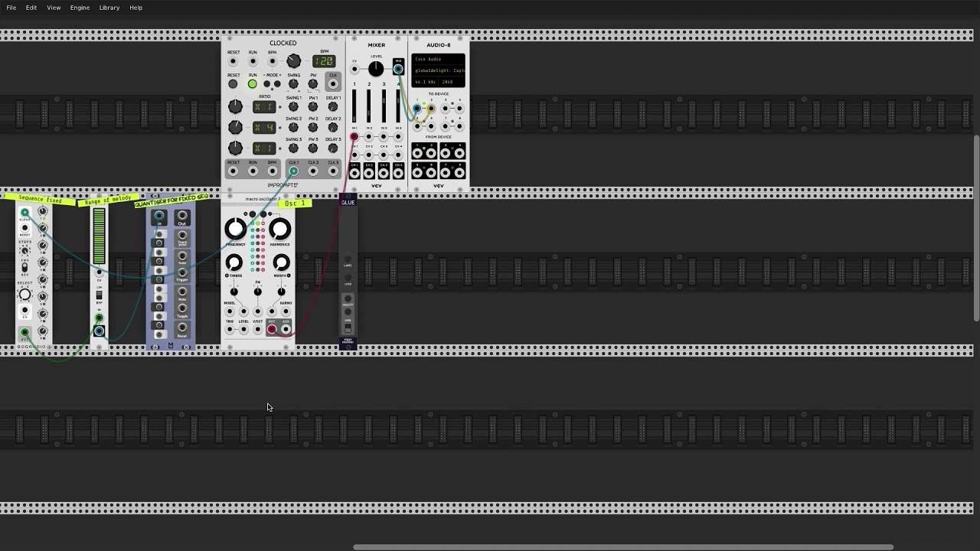
Task: Click the RESET push button on Clocked
Action: 233,83
